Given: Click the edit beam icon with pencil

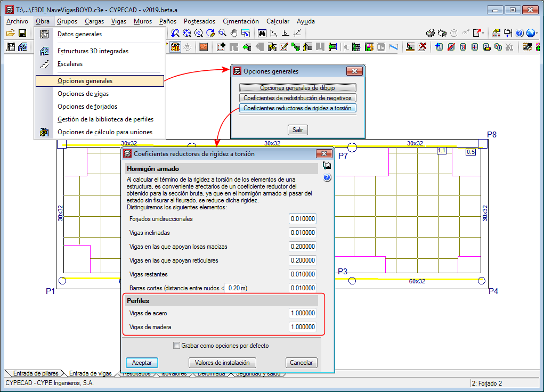Looking at the screenshot, I should (x=284, y=47).
